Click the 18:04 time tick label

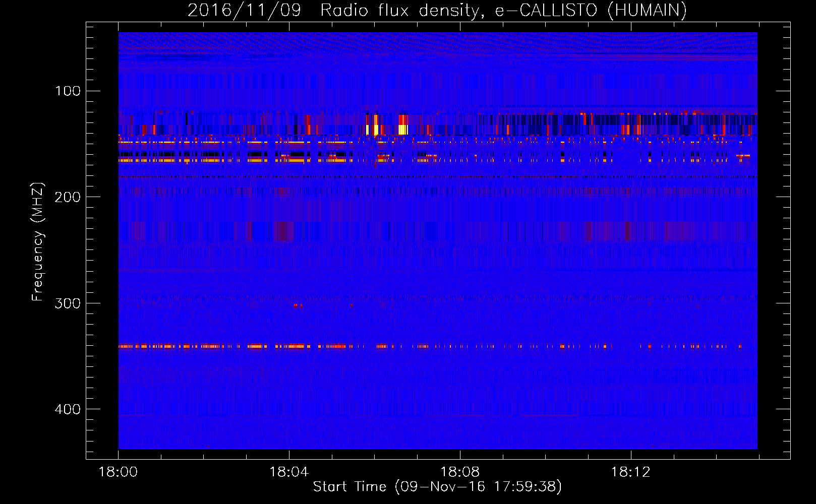coord(289,472)
